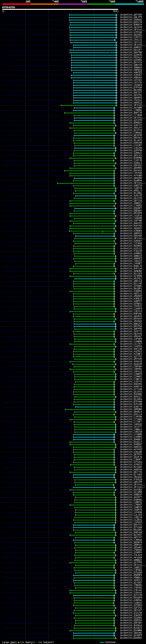Open the UniRef100_A4XLF0 hit
The width and height of the screenshot is (146, 644).
tap(131, 128)
